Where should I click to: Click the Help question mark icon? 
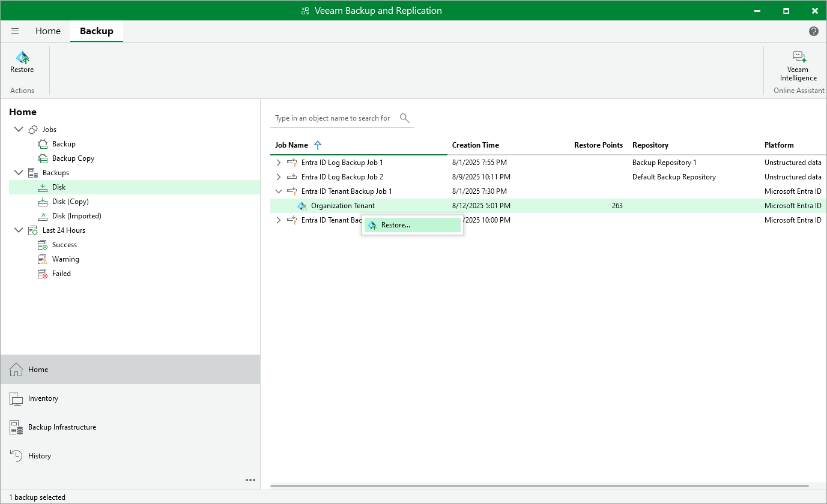tap(814, 31)
